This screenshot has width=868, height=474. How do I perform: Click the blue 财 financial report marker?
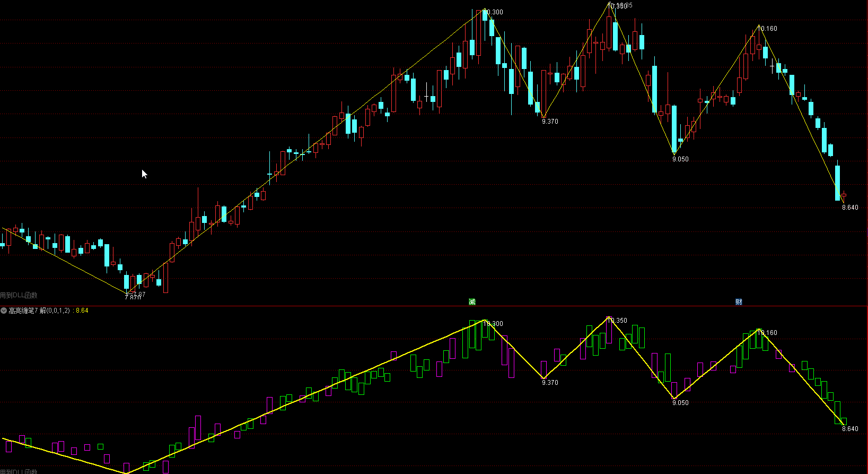(x=739, y=301)
